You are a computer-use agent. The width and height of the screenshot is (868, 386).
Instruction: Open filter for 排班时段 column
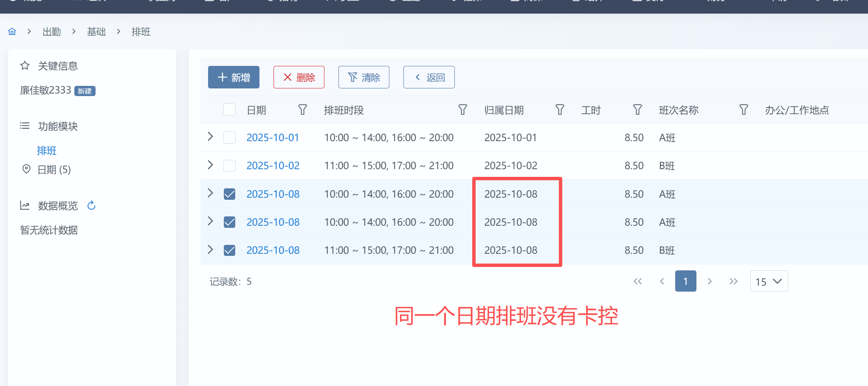pos(462,110)
